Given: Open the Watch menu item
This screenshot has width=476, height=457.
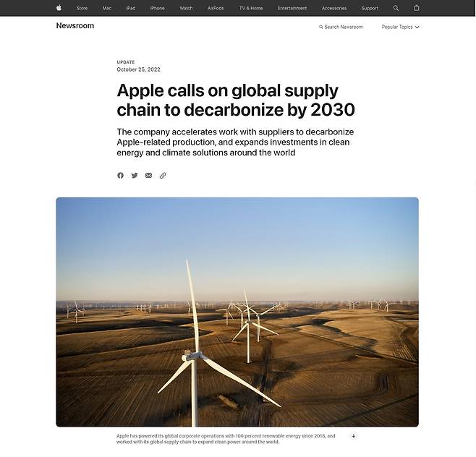Looking at the screenshot, I should pos(186,8).
